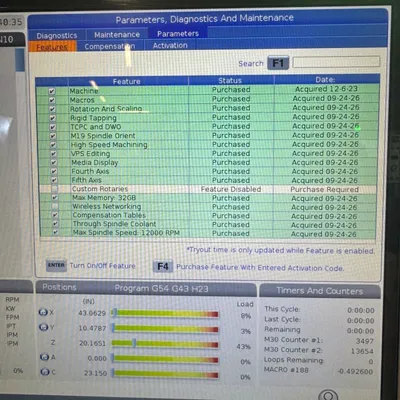Switch to the Diagnostics tab
This screenshot has width=400, height=400.
coord(57,35)
